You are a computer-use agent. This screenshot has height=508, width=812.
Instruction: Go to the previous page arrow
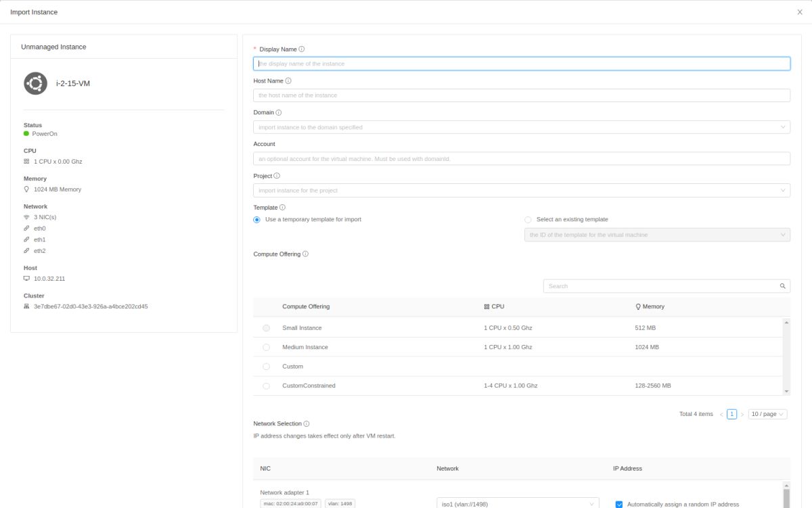[x=721, y=414]
